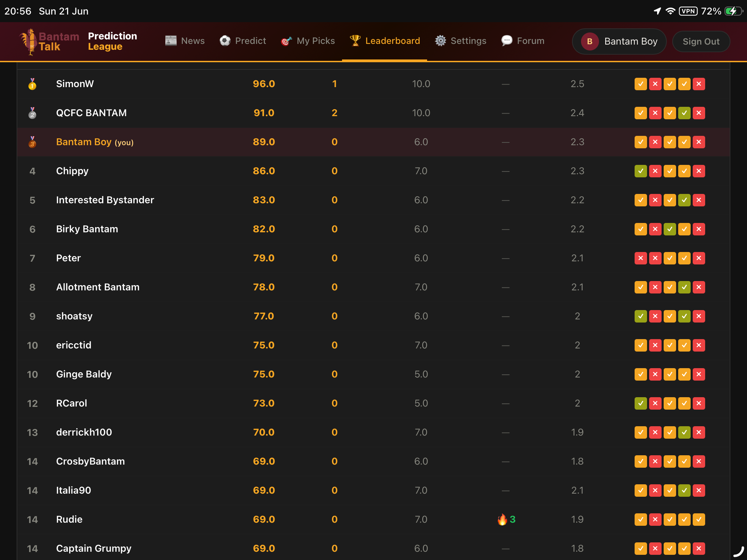Screen dimensions: 747x560
Task: Click the Sign Out button
Action: click(701, 41)
